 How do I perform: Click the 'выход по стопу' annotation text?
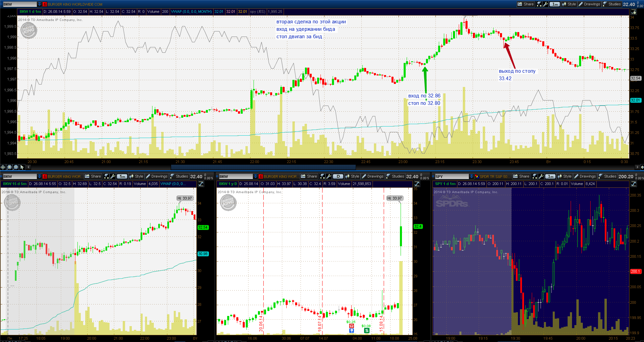pos(517,71)
